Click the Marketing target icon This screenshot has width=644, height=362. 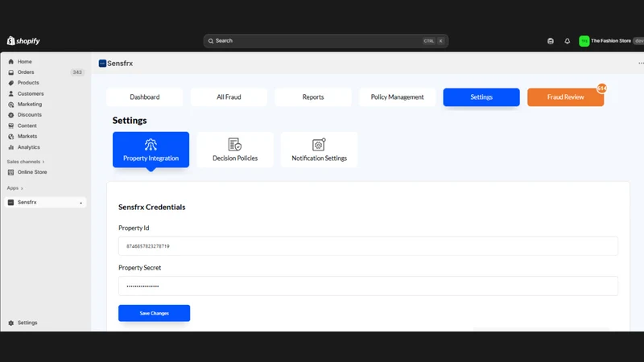(x=11, y=105)
